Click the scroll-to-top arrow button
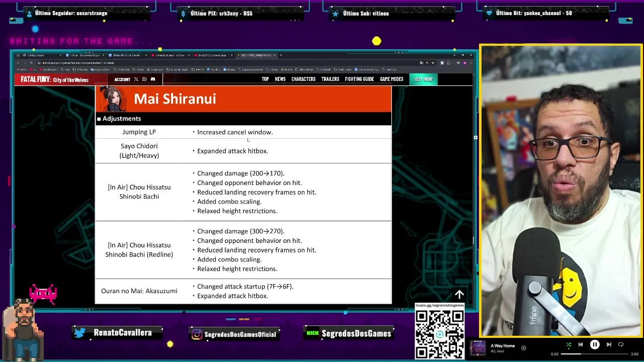The image size is (644, 362). [459, 295]
